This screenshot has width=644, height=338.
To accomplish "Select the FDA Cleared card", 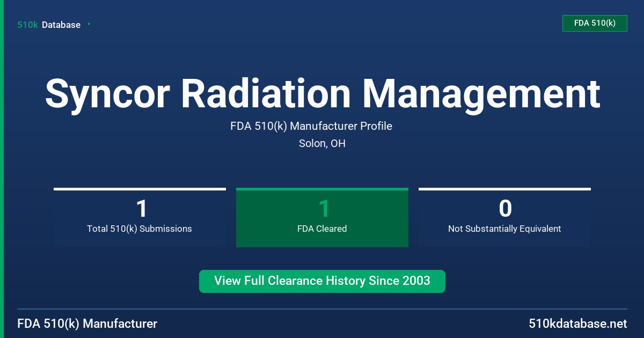I will pos(322,217).
